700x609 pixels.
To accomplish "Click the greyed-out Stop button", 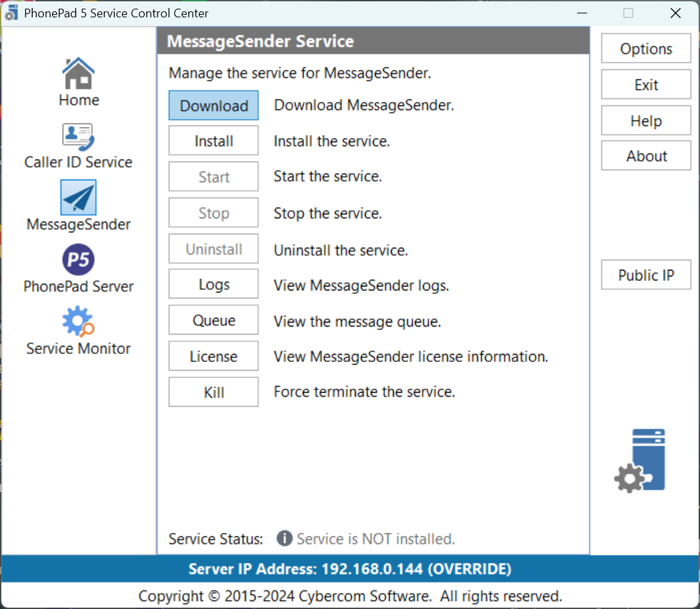I will (x=214, y=212).
